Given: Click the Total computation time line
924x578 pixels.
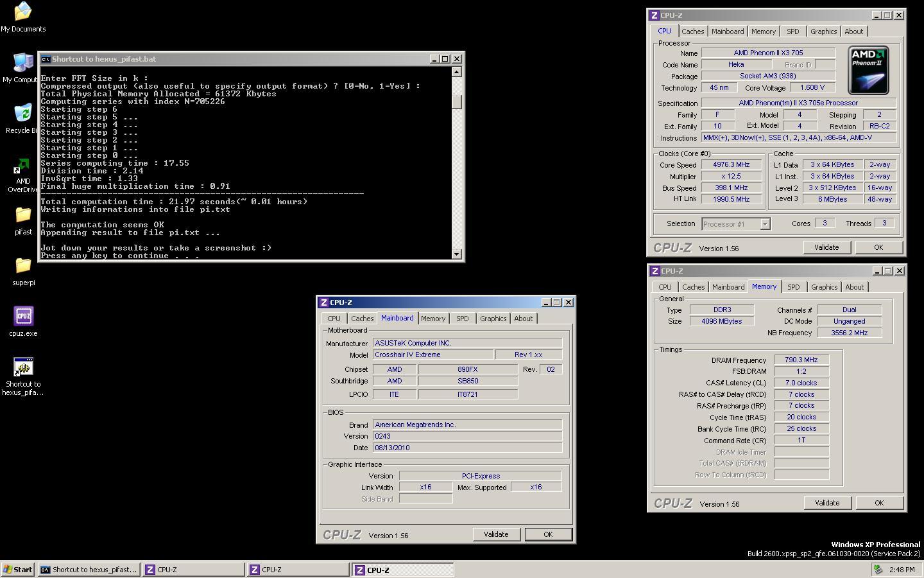Looking at the screenshot, I should (x=174, y=202).
